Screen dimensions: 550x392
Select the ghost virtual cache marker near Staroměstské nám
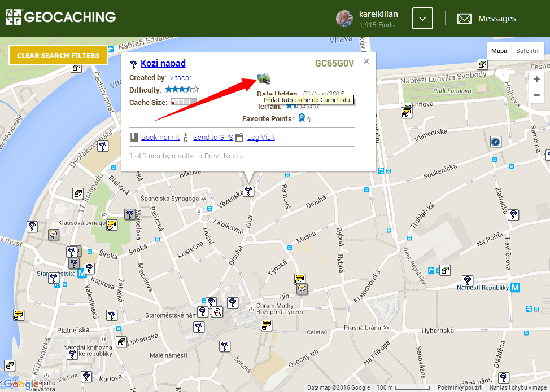217,312
